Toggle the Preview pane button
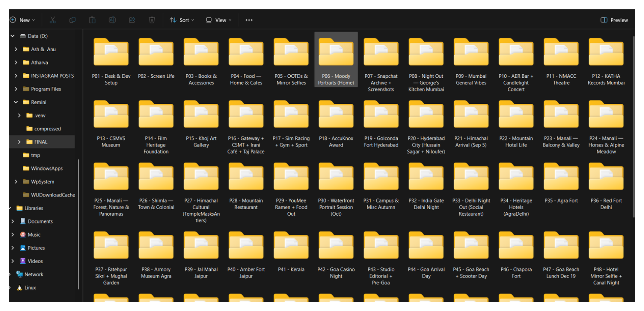The image size is (644, 311). coord(614,20)
